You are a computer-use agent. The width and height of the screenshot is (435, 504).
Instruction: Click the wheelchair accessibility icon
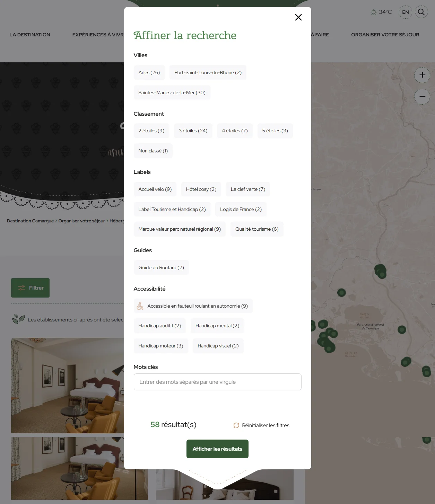(x=140, y=306)
